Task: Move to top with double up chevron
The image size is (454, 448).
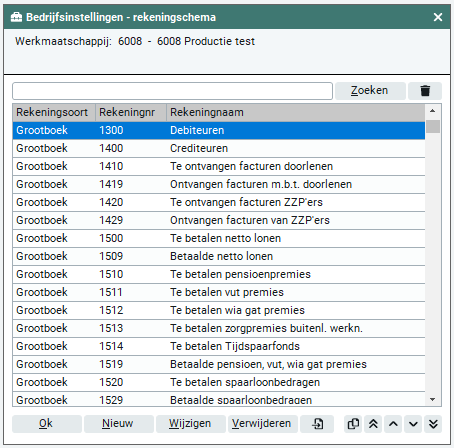Action: pyautogui.click(x=373, y=424)
